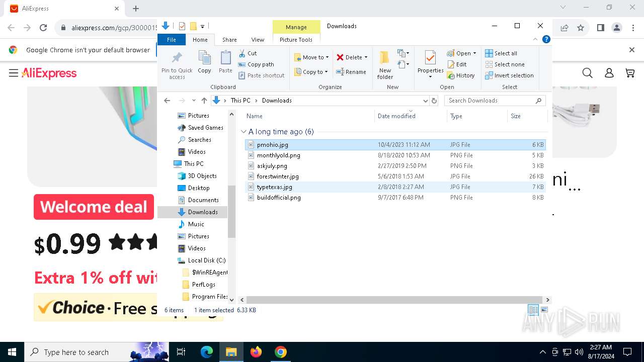The width and height of the screenshot is (644, 362).
Task: Click the navigation pane vertical scrollbar
Action: [232, 211]
